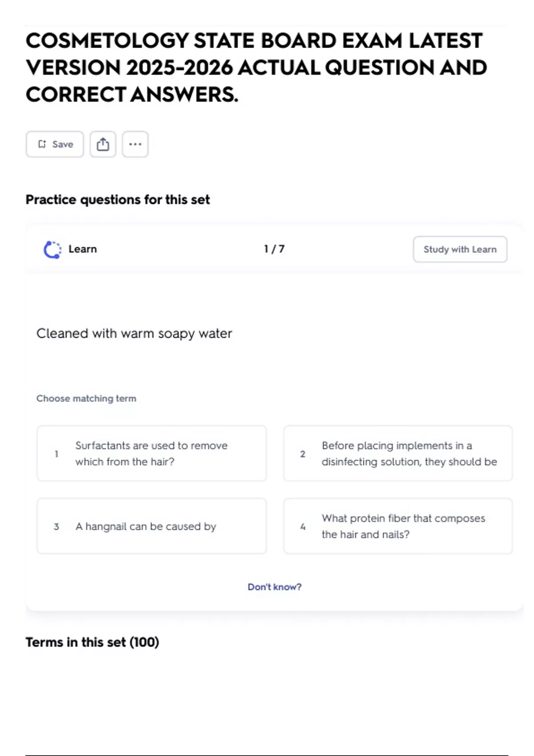Select the 'What protein fiber' answer option

[x=398, y=526]
